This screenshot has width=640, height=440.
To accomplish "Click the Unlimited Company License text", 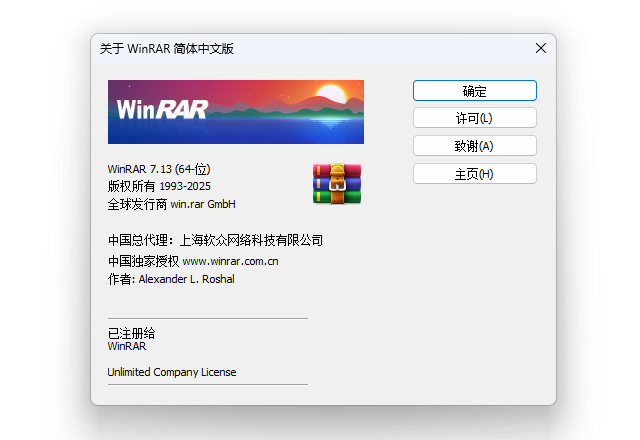I will pyautogui.click(x=172, y=372).
